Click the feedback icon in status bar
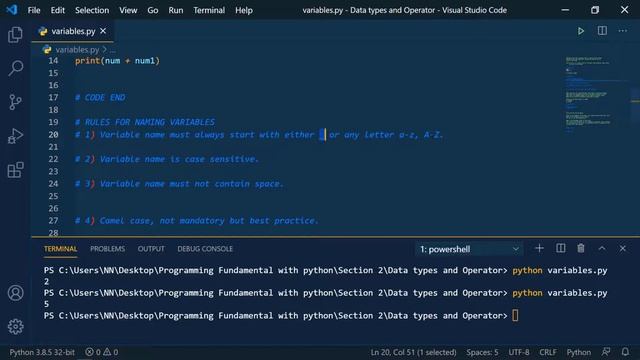The image size is (640, 360). click(x=606, y=351)
